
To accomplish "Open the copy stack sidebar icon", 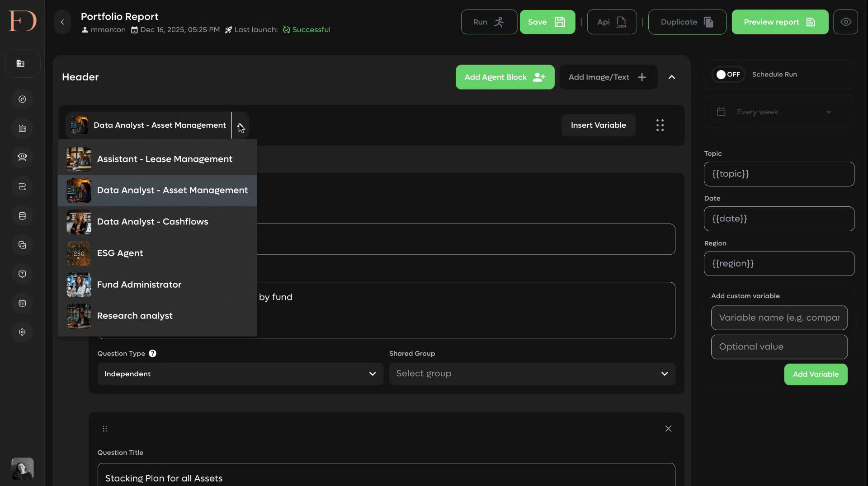I will point(22,245).
